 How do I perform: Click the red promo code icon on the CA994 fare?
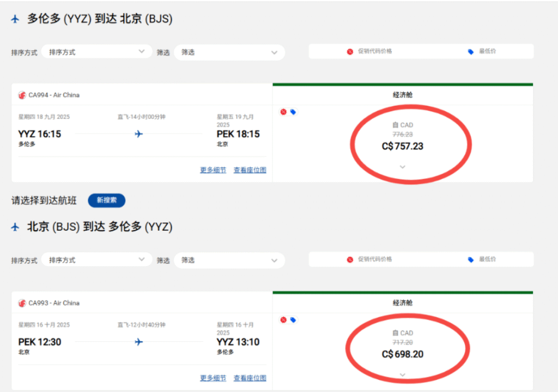coord(283,112)
